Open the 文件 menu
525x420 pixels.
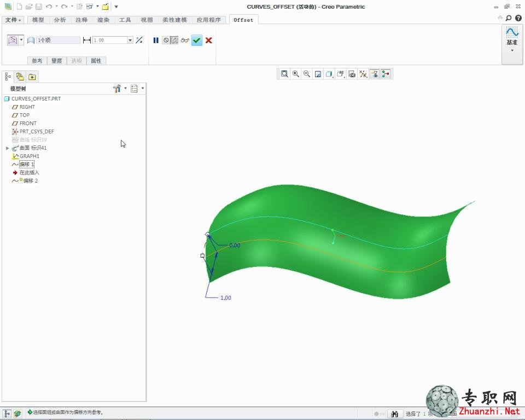[x=13, y=20]
